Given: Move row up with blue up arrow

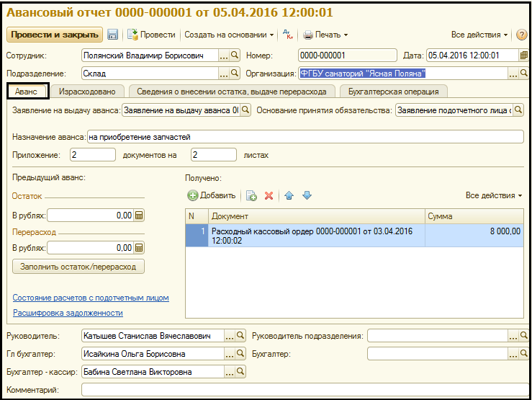Looking at the screenshot, I should (289, 195).
